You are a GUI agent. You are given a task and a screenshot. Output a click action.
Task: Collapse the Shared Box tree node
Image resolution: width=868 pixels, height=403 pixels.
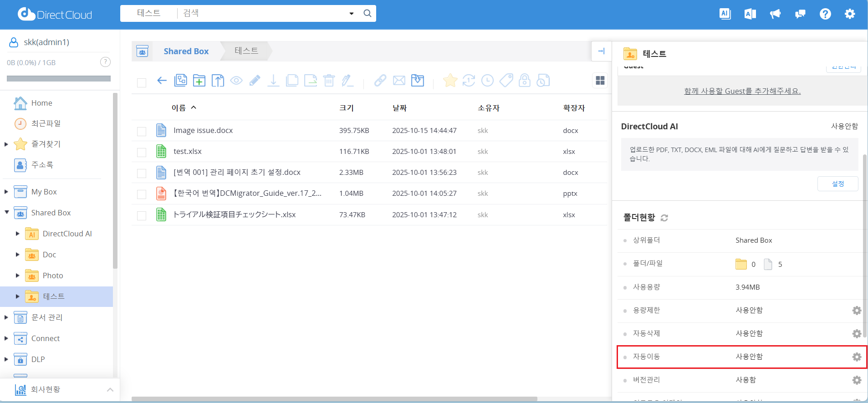(x=6, y=212)
